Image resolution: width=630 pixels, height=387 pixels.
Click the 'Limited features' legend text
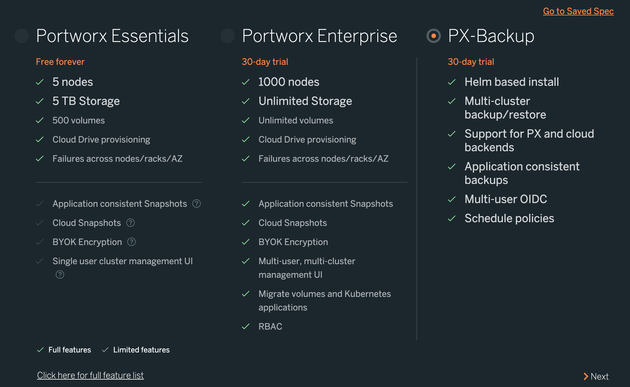tap(141, 350)
